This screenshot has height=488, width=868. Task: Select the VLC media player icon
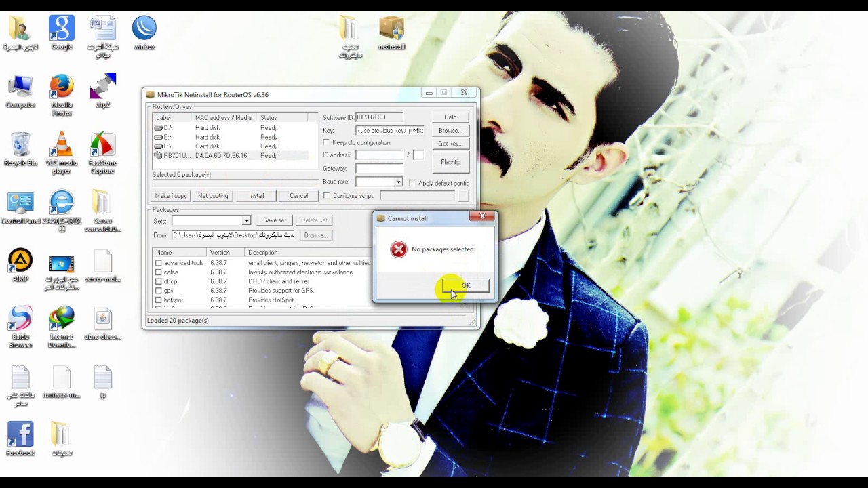click(62, 153)
